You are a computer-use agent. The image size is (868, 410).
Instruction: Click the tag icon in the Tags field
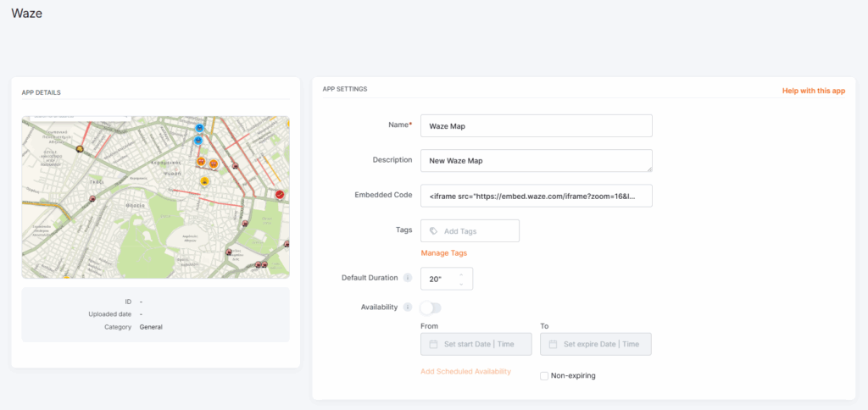pos(434,230)
